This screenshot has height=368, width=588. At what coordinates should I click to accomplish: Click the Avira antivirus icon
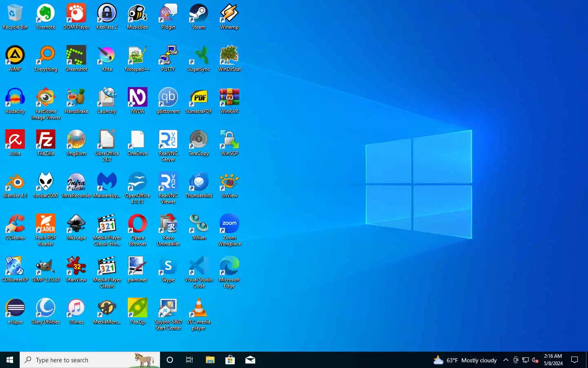[x=15, y=143]
